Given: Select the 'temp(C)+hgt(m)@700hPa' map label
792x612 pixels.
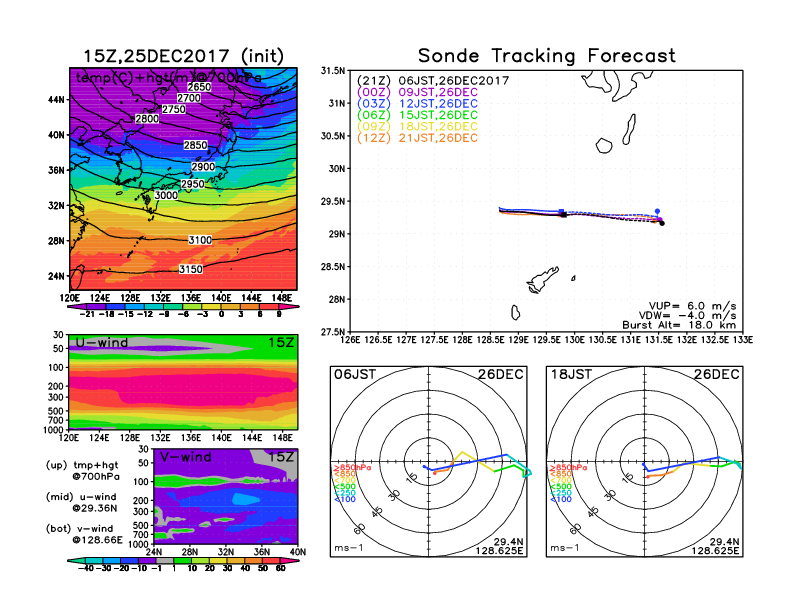Looking at the screenshot, I should (168, 78).
